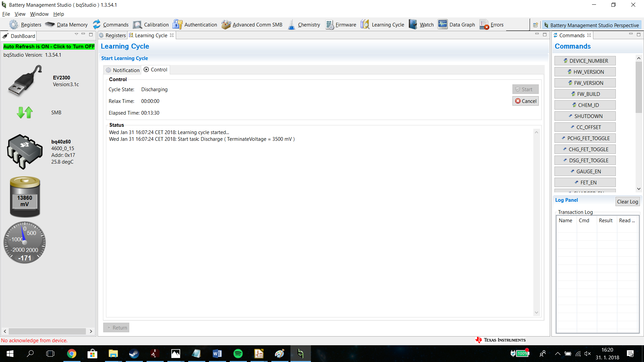Send the CC_OFFSET command
Image resolution: width=644 pixels, height=362 pixels.
coord(585,127)
